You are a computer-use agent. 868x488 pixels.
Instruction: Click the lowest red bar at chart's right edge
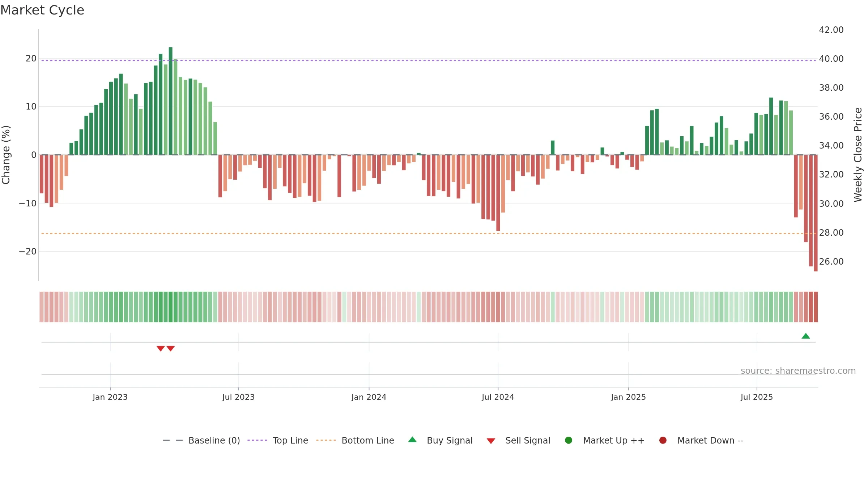[816, 213]
